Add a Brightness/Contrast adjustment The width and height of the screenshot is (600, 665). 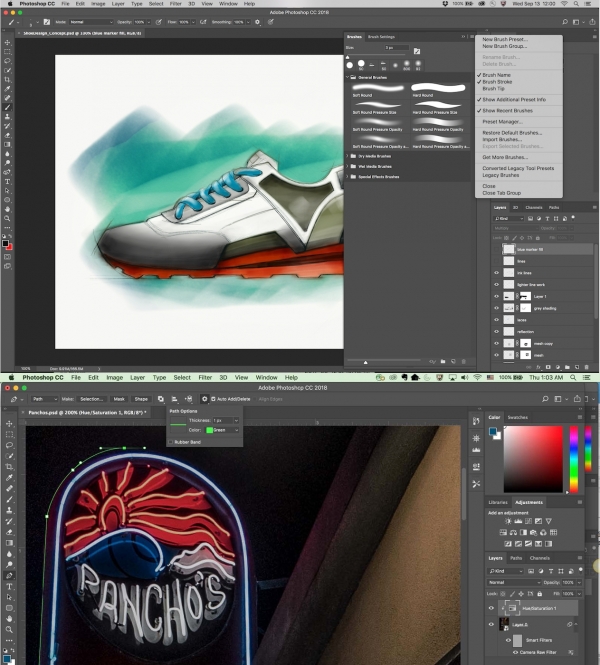click(508, 521)
